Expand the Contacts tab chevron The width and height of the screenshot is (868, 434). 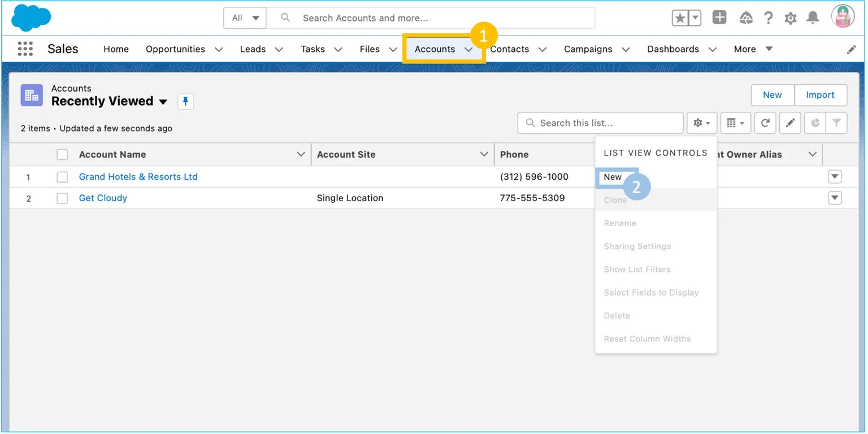click(x=542, y=50)
